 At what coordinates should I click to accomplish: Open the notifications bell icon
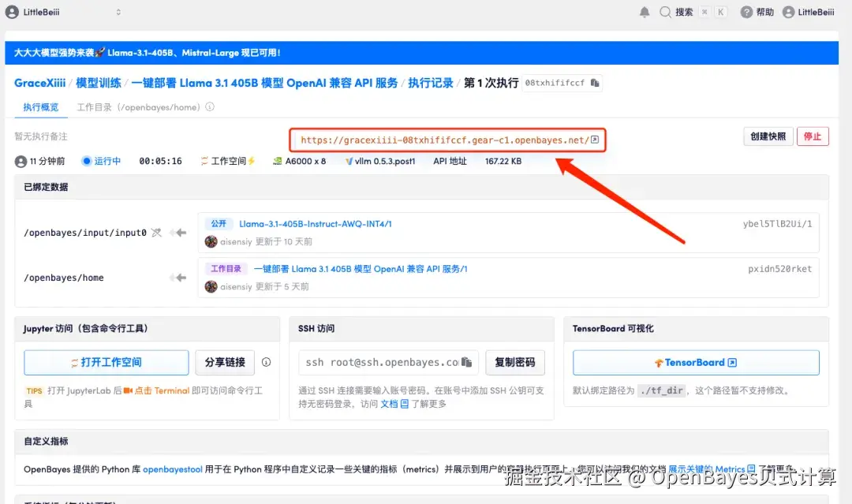pos(645,12)
